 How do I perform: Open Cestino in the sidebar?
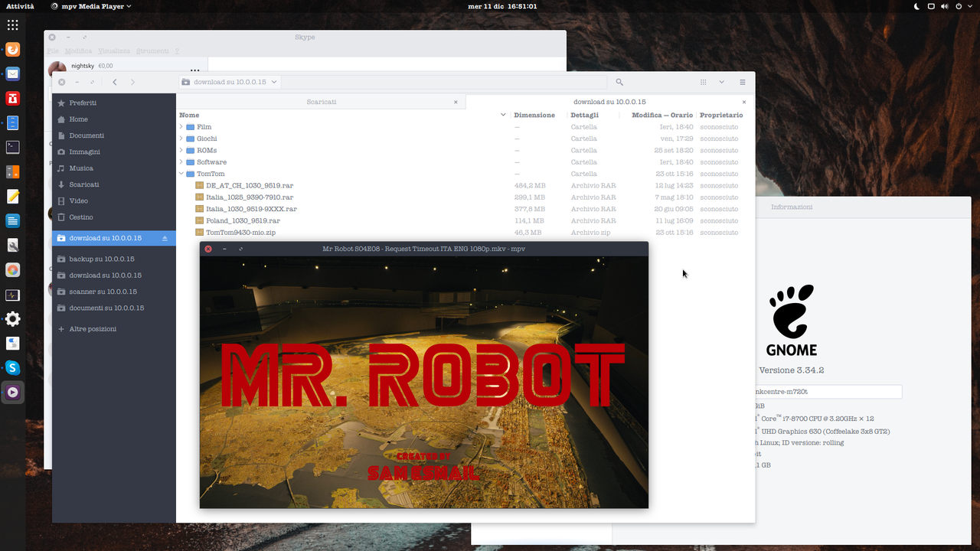(114, 217)
